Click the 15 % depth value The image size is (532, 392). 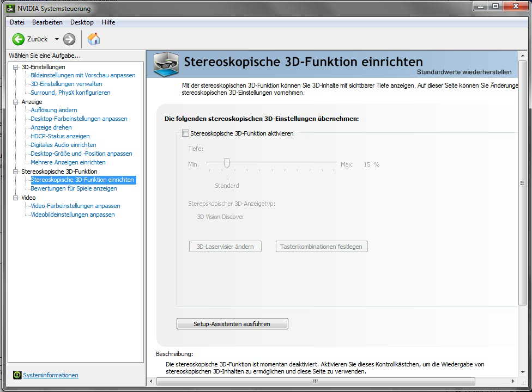(x=372, y=164)
